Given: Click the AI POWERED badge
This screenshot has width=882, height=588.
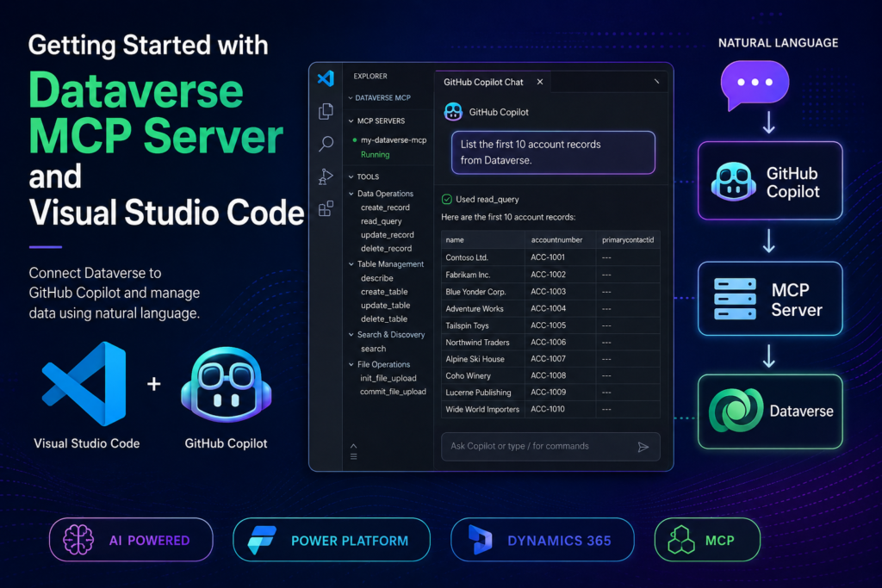Looking at the screenshot, I should click(131, 540).
